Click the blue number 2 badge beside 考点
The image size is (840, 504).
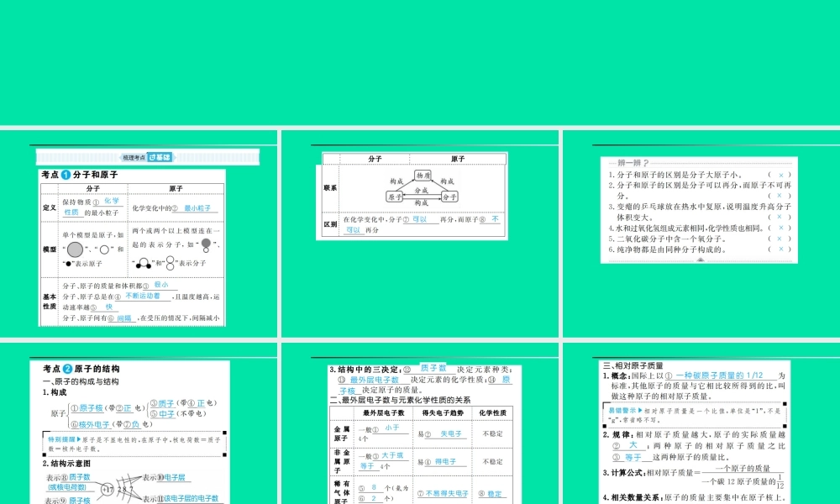(x=67, y=369)
